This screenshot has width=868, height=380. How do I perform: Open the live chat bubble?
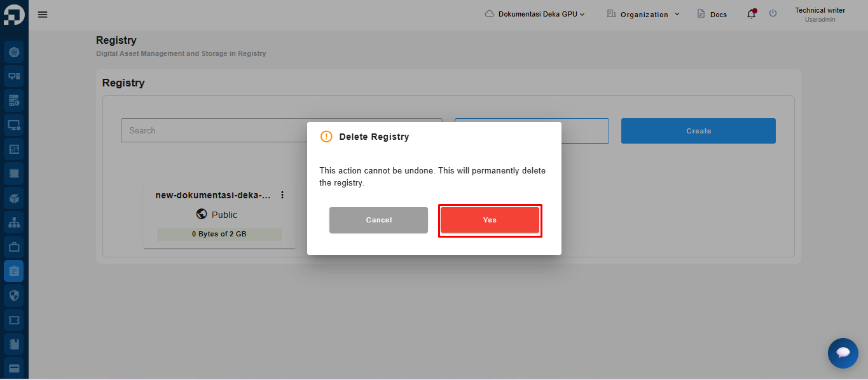(x=843, y=353)
